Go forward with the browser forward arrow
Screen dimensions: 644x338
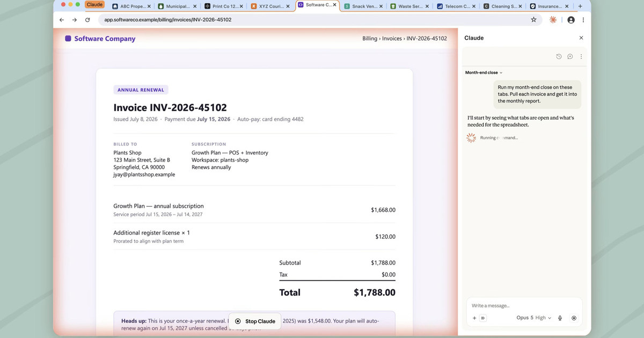coord(74,20)
